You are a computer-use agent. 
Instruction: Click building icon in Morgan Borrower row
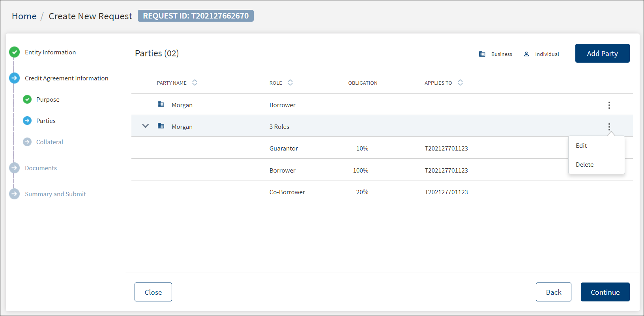point(161,104)
